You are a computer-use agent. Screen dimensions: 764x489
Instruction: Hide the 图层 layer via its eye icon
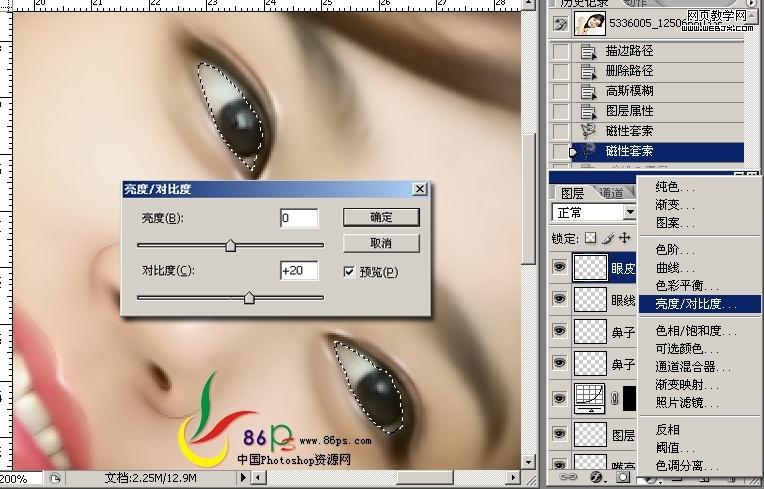click(559, 433)
